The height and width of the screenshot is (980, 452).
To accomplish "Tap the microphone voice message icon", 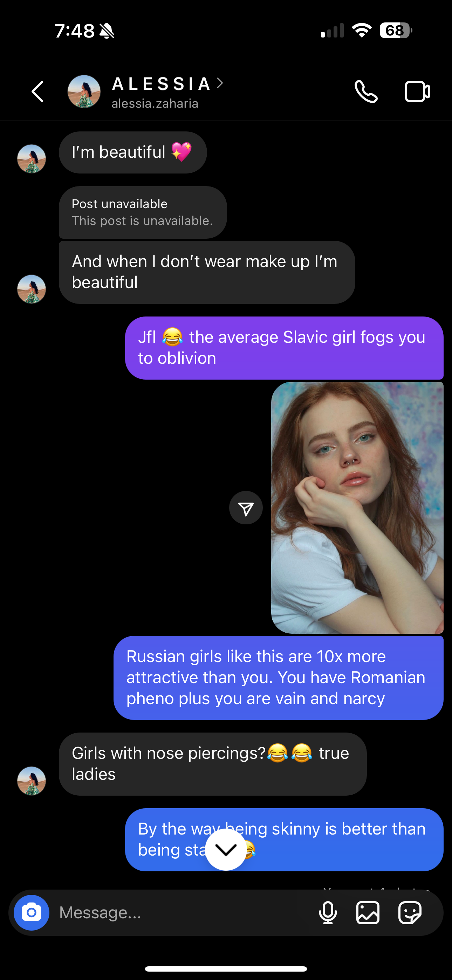I will click(x=328, y=912).
